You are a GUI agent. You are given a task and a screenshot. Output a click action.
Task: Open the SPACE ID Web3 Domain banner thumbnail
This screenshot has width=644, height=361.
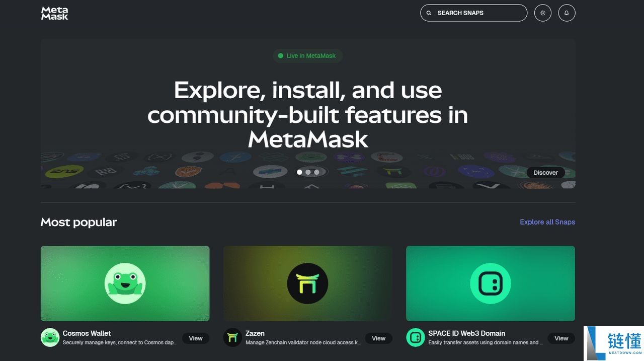pos(491,283)
